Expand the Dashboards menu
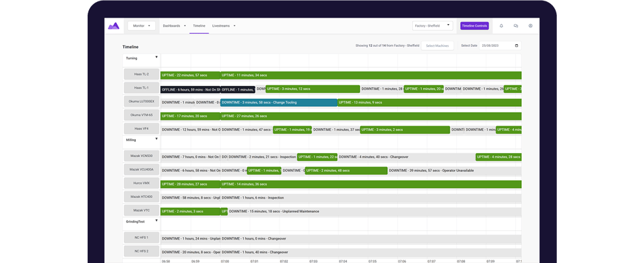 [174, 26]
